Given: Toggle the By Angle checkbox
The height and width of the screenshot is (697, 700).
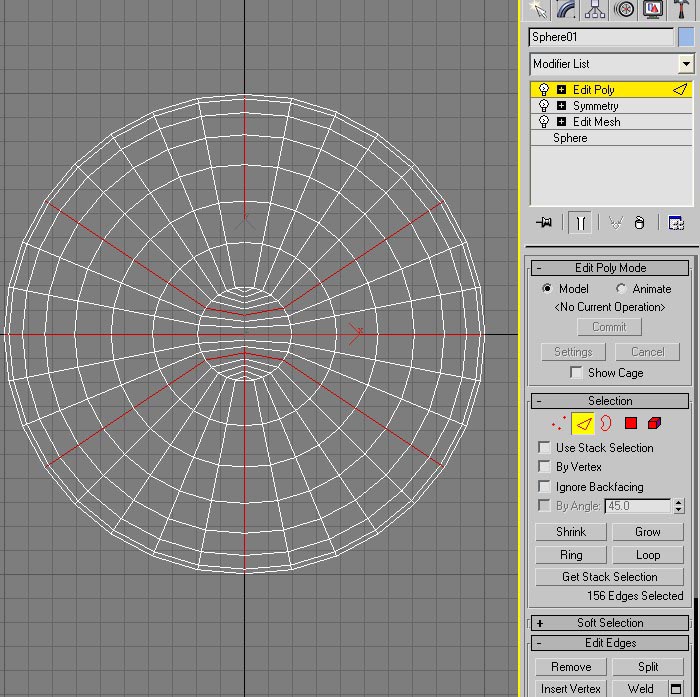Looking at the screenshot, I should [544, 505].
